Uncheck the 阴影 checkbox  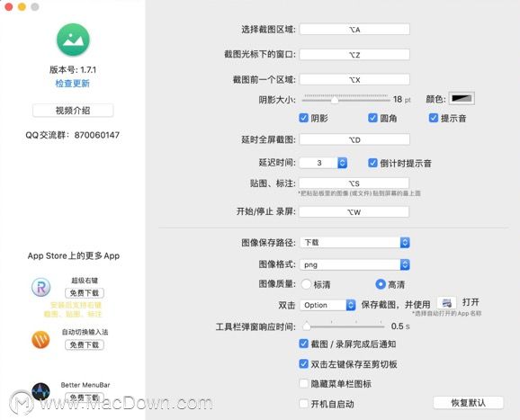pyautogui.click(x=303, y=118)
